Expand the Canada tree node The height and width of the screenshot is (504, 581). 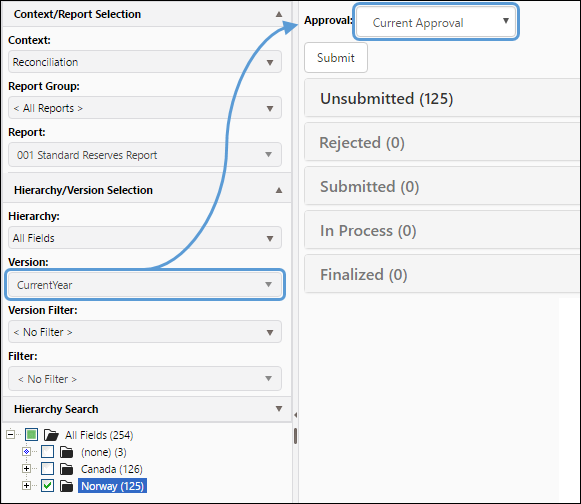26,469
